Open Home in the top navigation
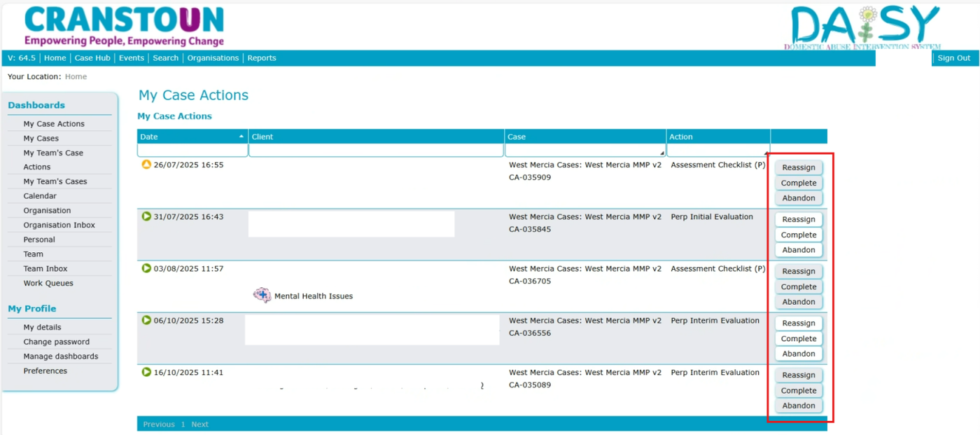Image resolution: width=980 pixels, height=435 pixels. (55, 58)
